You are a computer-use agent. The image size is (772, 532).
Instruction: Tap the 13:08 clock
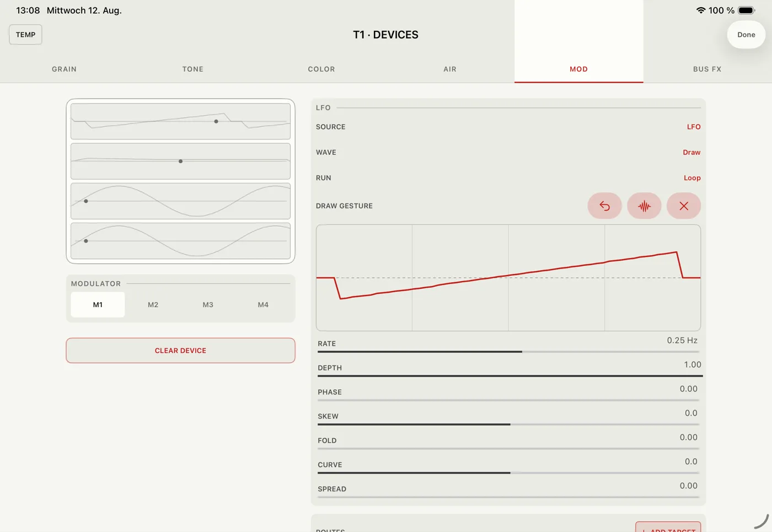pyautogui.click(x=28, y=10)
